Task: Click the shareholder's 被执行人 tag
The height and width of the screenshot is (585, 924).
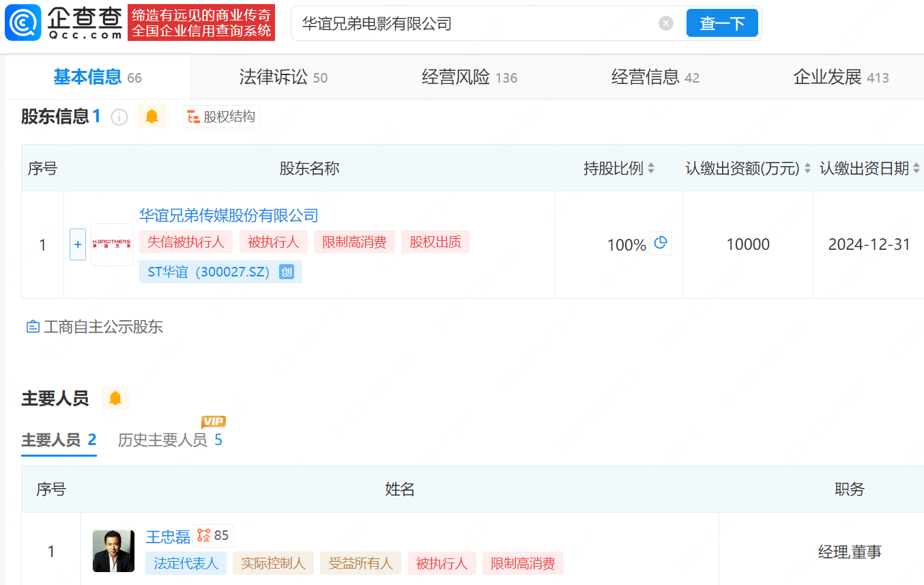Action: (273, 242)
